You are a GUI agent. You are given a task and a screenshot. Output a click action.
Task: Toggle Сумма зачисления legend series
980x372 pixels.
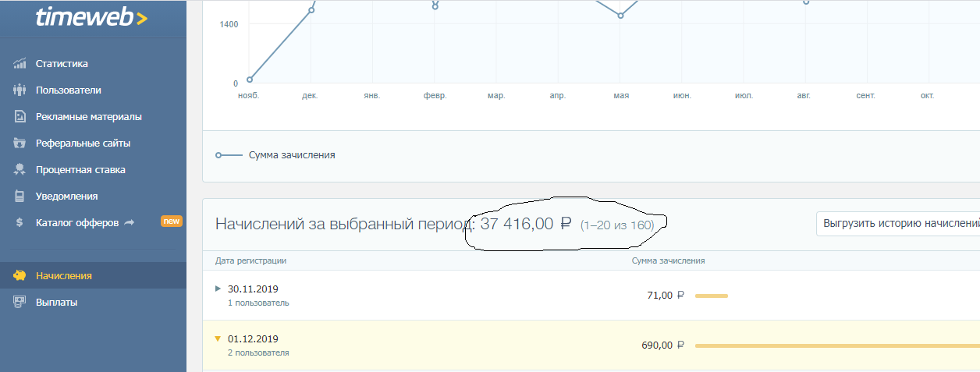coord(275,155)
